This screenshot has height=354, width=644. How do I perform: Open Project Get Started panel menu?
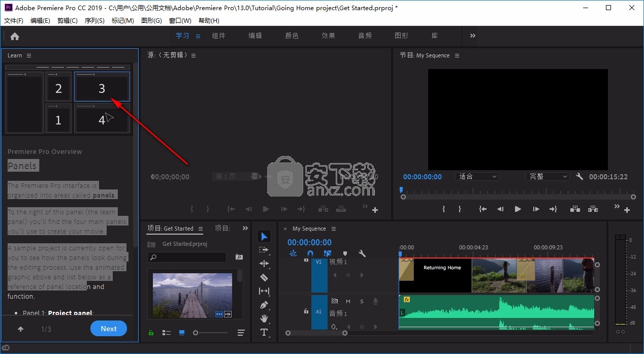[201, 229]
